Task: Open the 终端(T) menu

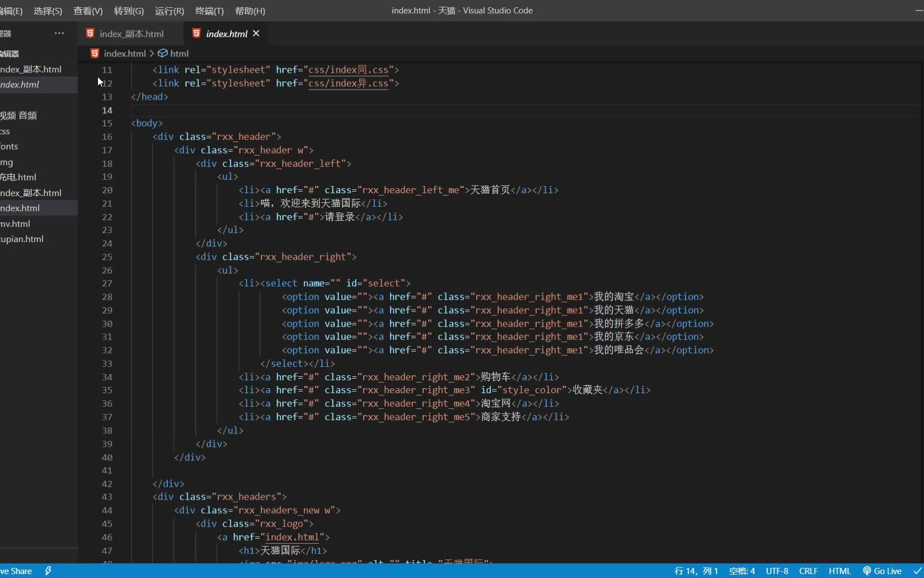Action: pos(209,11)
